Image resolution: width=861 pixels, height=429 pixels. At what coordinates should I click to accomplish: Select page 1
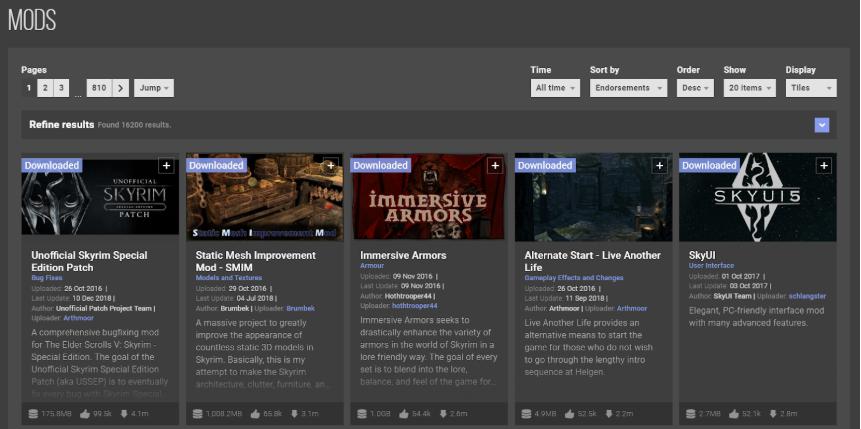tap(29, 88)
